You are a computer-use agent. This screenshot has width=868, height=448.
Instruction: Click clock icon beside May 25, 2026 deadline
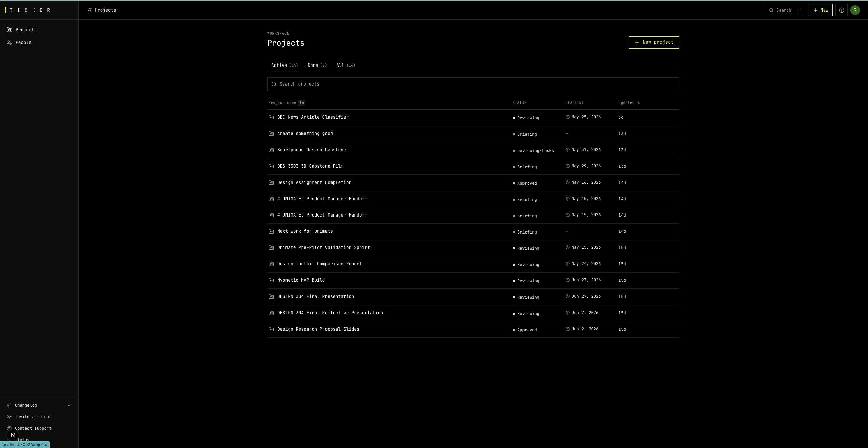click(568, 117)
